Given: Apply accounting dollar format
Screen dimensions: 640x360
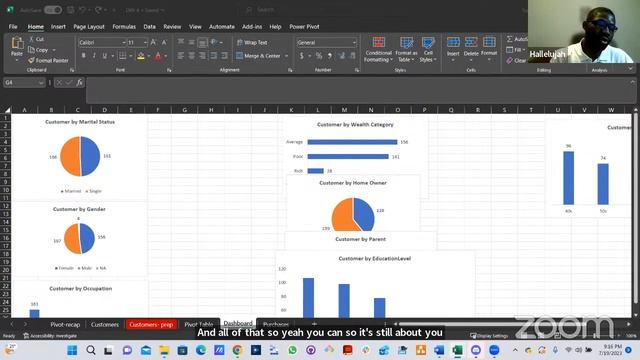Looking at the screenshot, I should pyautogui.click(x=302, y=56).
